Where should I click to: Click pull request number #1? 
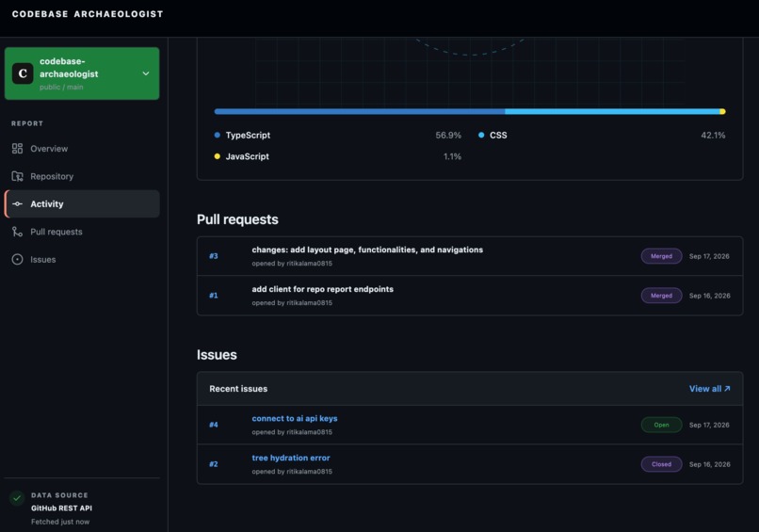pos(214,296)
